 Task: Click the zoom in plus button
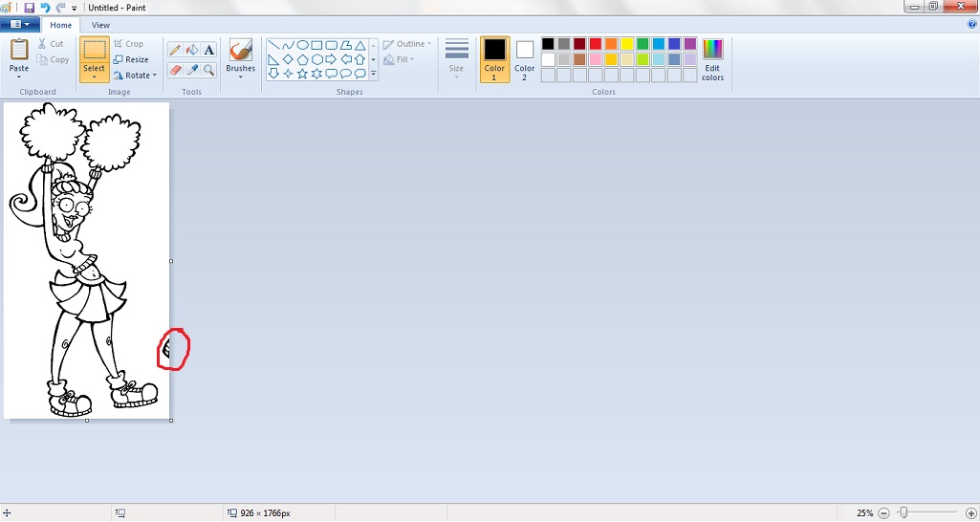970,512
